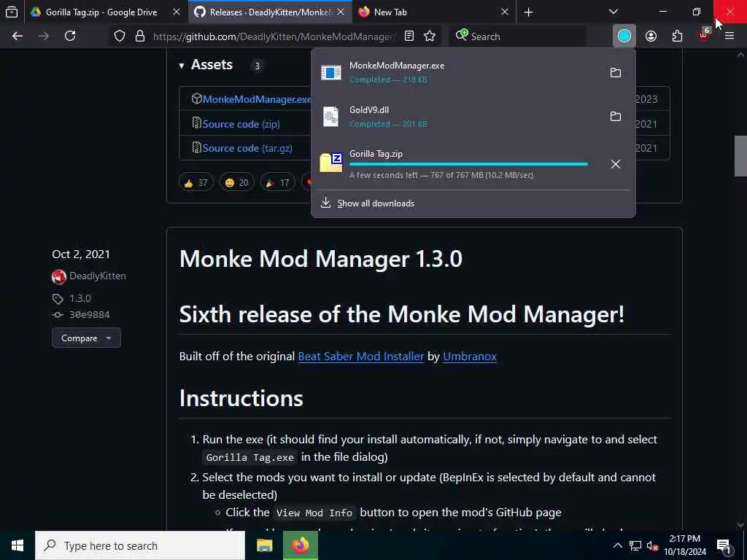Screen dimensions: 747x560
Task: Expand the Compare dropdown
Action: (86, 338)
